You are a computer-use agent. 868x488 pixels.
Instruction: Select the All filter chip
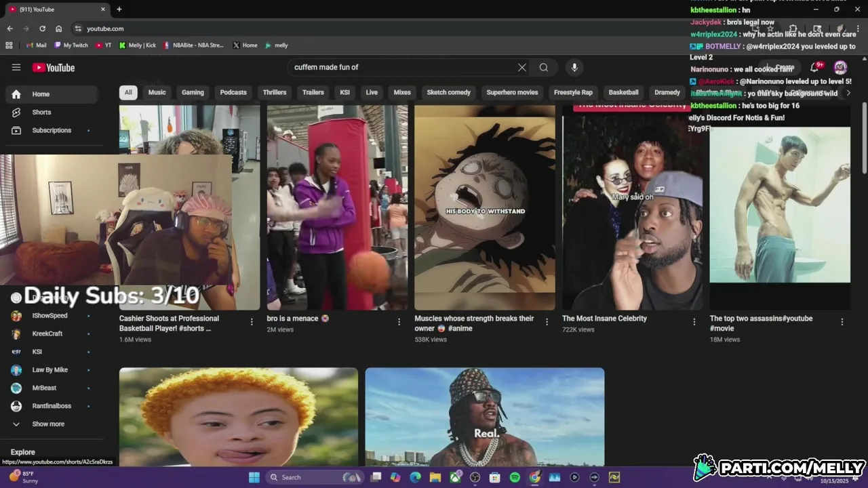pos(128,92)
